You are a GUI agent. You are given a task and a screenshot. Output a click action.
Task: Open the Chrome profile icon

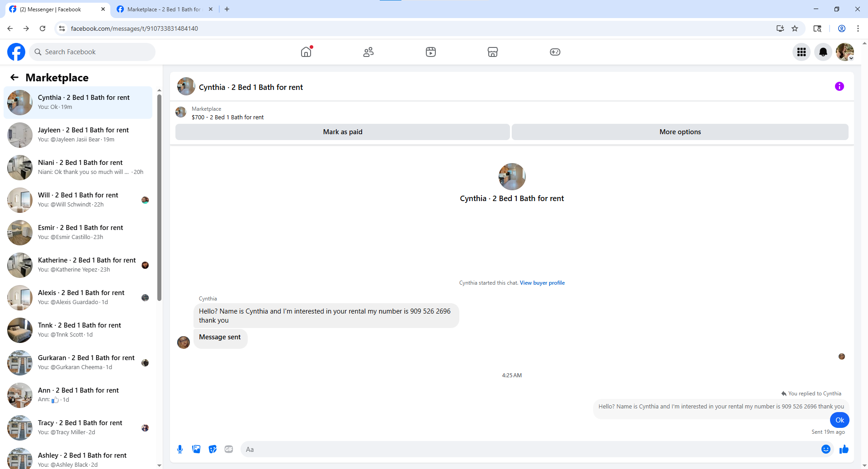(x=842, y=28)
